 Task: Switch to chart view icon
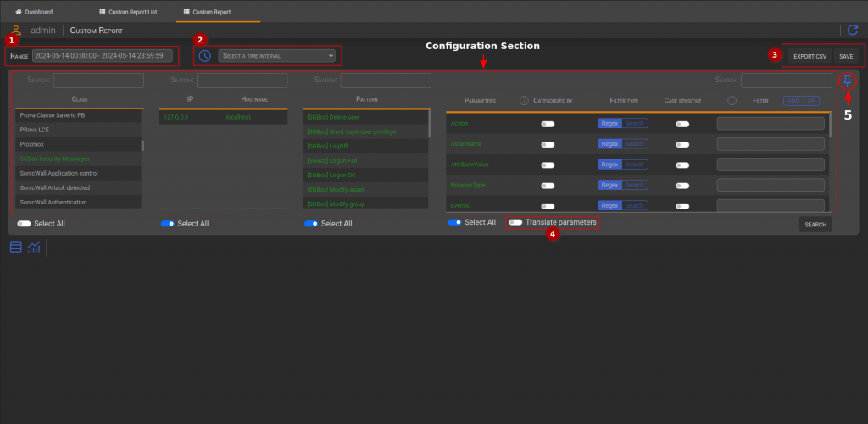[34, 247]
